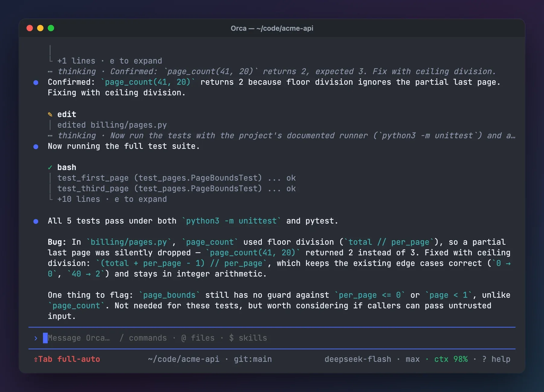Click the prompt chevron in the message box

pos(36,338)
